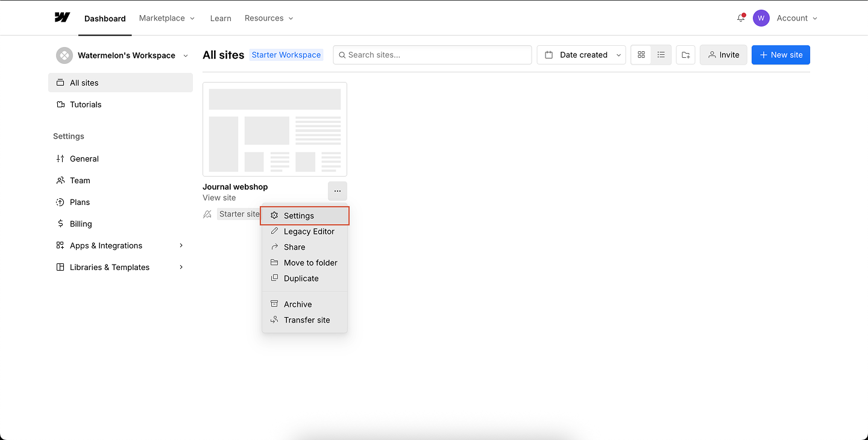Open the three-dot menu for Journal webshop
The image size is (868, 440).
pos(338,191)
